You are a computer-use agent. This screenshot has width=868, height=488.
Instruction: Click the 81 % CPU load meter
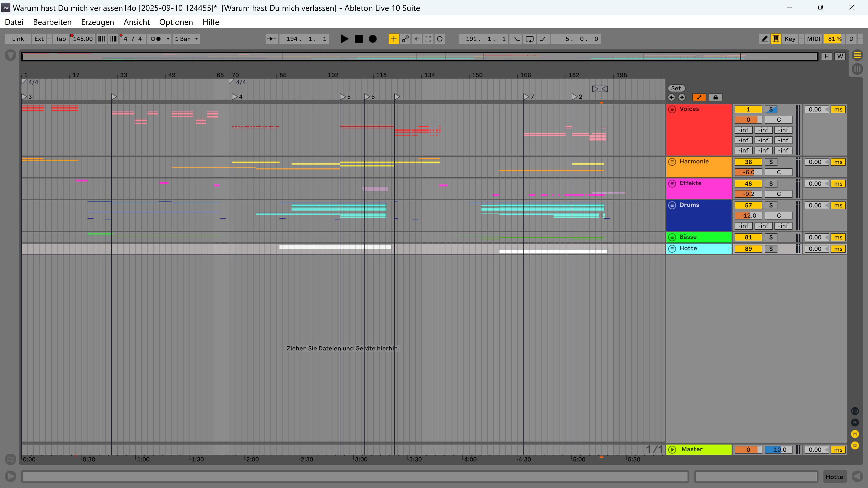coord(834,39)
